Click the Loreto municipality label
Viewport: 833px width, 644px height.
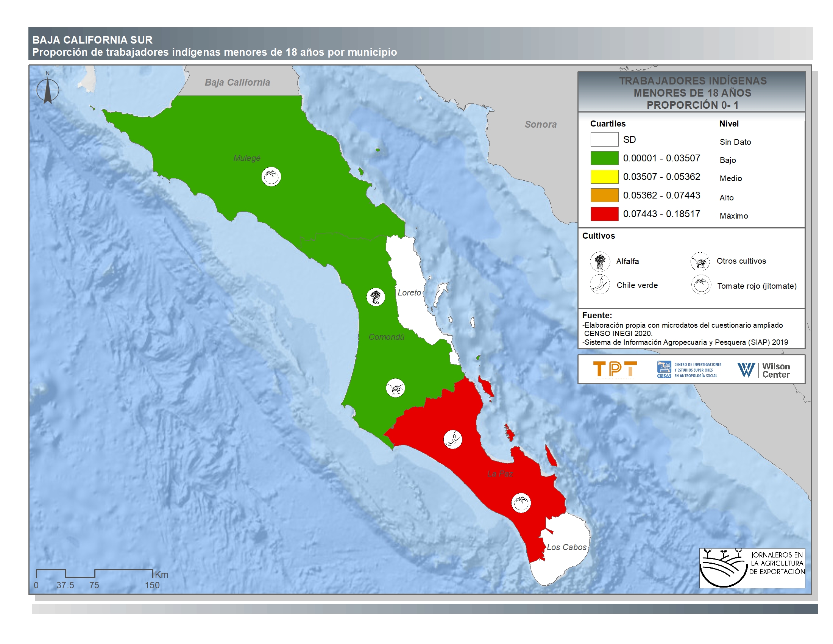click(x=409, y=292)
